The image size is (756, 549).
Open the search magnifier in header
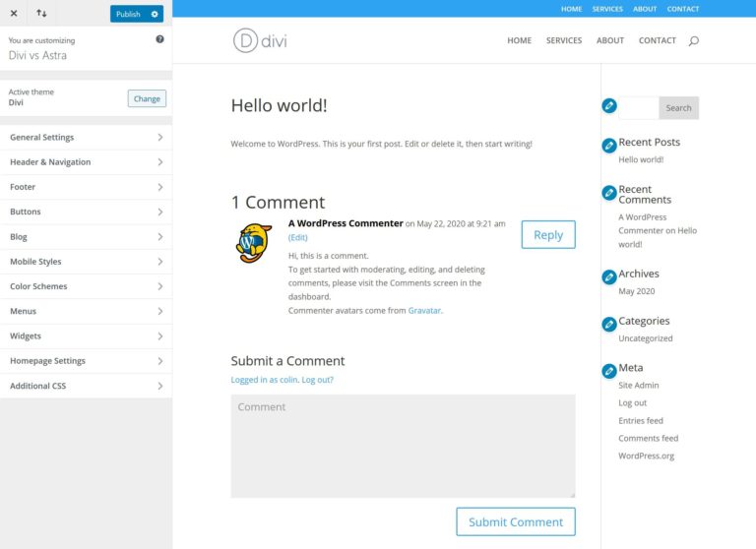(693, 41)
